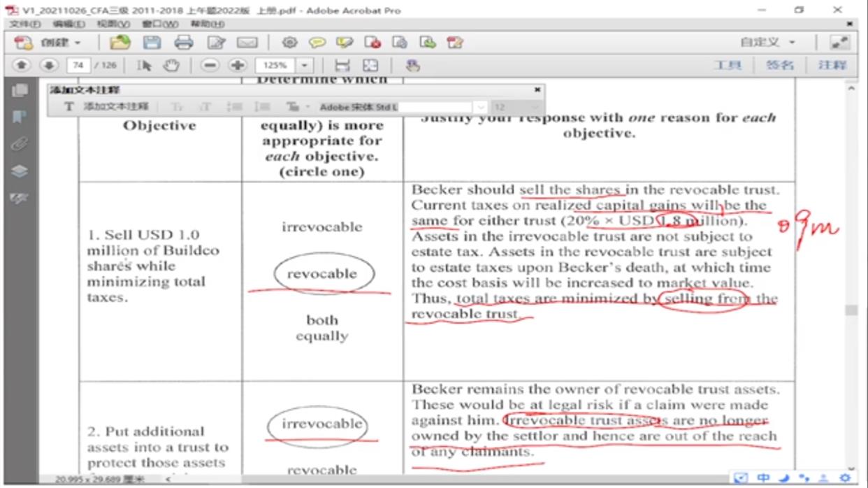This screenshot has width=868, height=488.
Task: Print the PDF using the printer icon
Action: (184, 43)
